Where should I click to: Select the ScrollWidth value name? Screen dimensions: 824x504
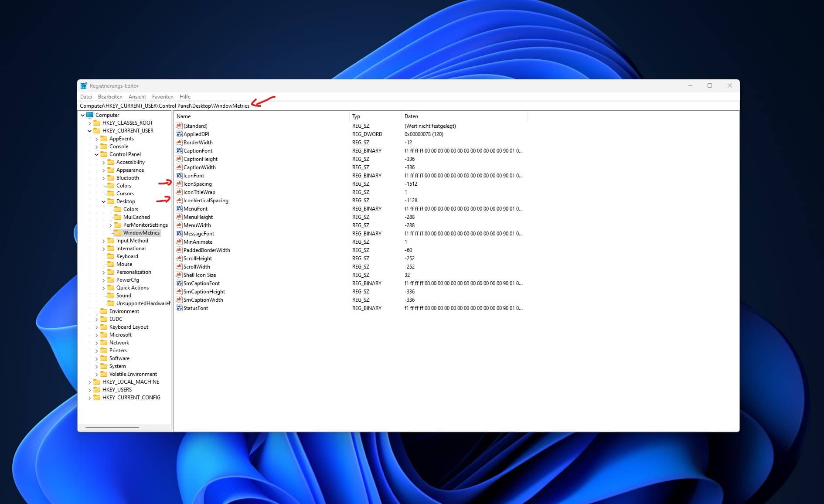197,267
